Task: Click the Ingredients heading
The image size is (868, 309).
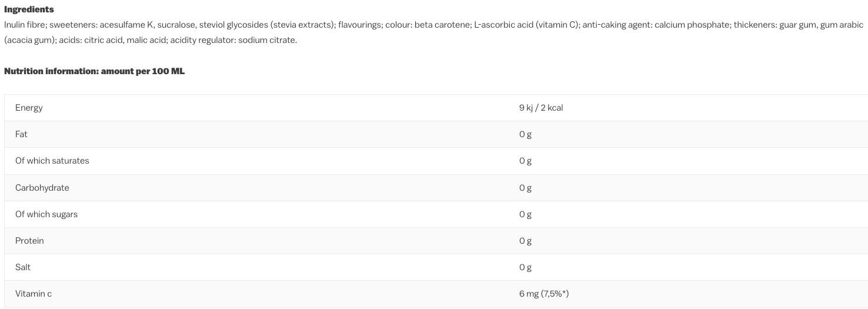Action: point(29,9)
